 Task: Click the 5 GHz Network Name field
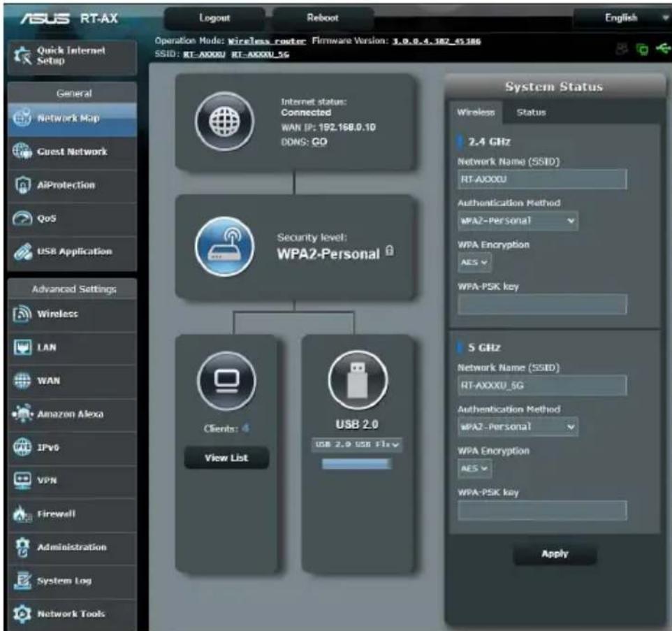coord(542,385)
